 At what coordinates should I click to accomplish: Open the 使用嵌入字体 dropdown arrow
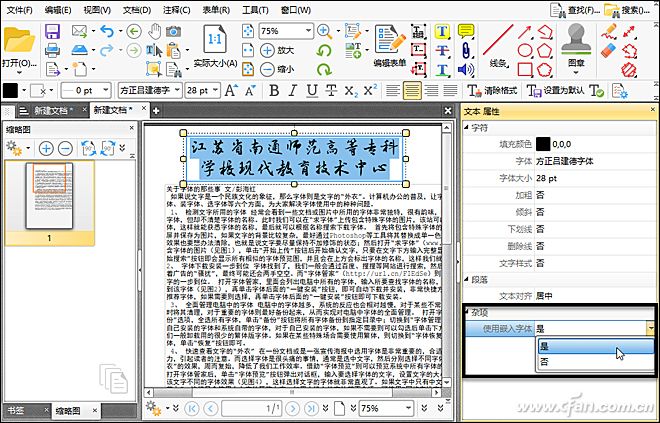[x=651, y=328]
